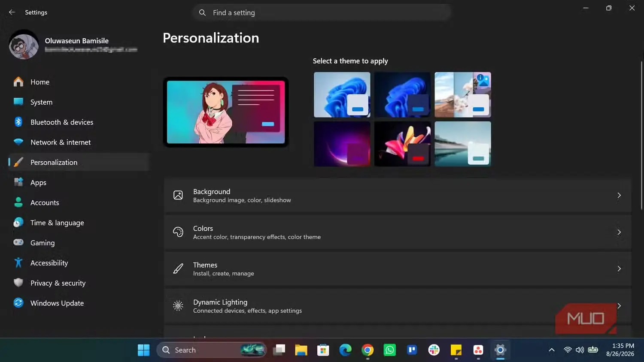
Task: Click the battery icon in tray
Action: 593,350
